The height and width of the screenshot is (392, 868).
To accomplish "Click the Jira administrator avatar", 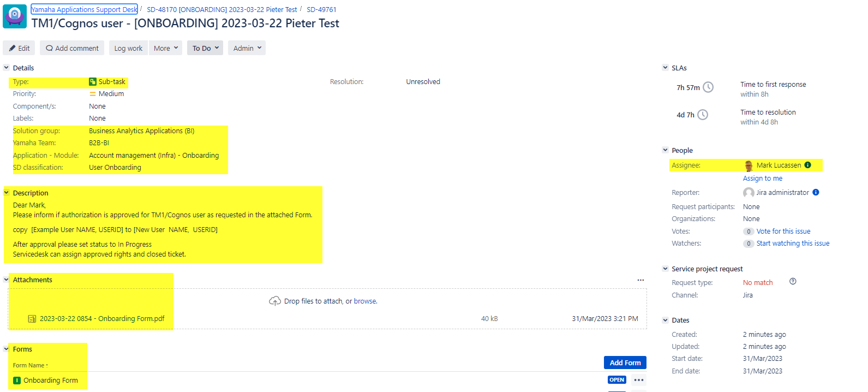I will [x=749, y=193].
